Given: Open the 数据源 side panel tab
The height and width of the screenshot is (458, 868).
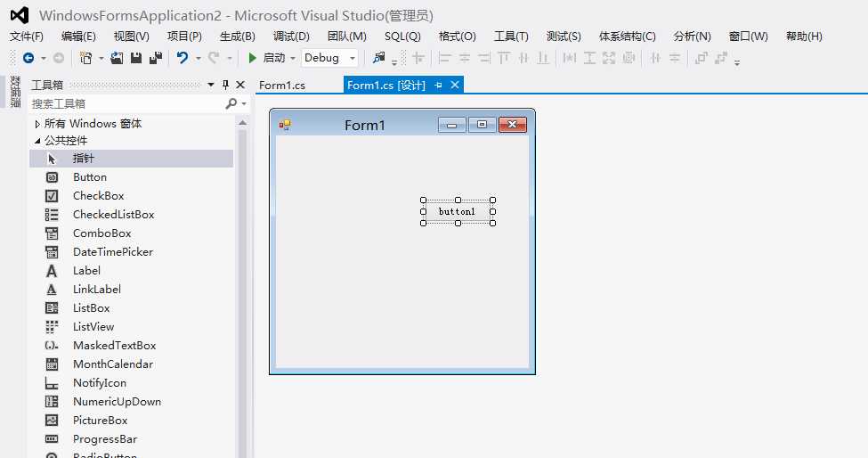Looking at the screenshot, I should tap(15, 92).
